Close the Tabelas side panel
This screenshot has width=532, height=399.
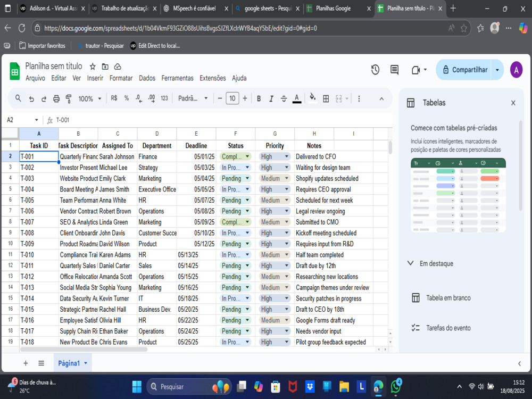point(513,103)
